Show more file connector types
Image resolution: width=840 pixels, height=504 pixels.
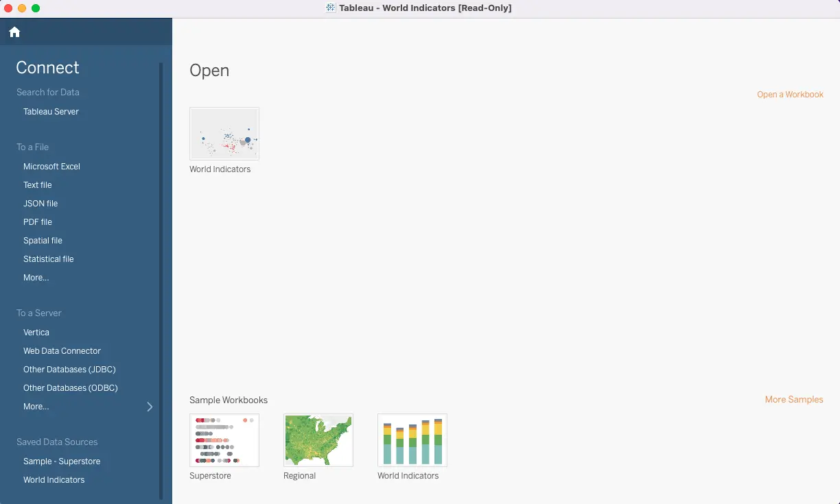pos(36,277)
